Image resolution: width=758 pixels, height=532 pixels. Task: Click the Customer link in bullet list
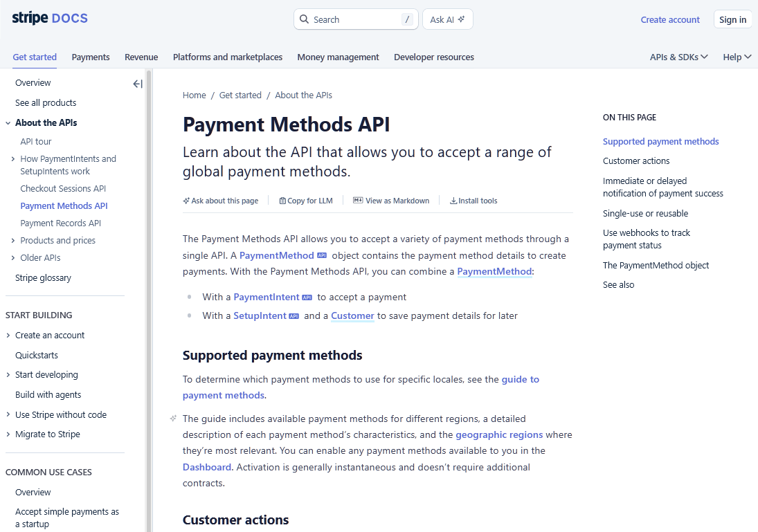352,316
